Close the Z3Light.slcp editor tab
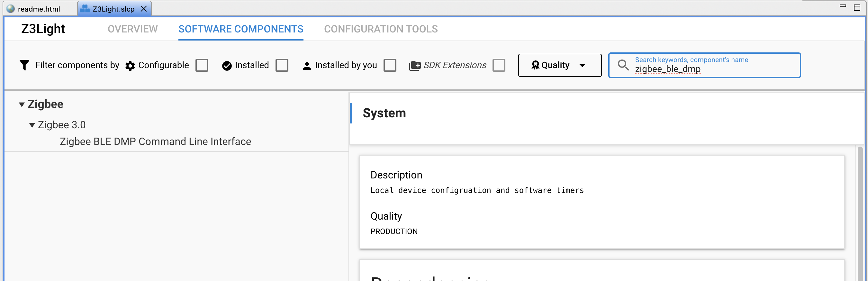 [144, 9]
